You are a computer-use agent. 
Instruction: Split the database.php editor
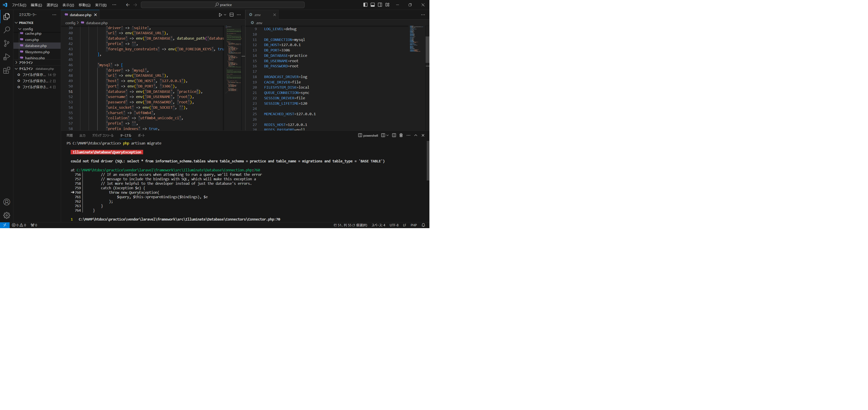231,15
